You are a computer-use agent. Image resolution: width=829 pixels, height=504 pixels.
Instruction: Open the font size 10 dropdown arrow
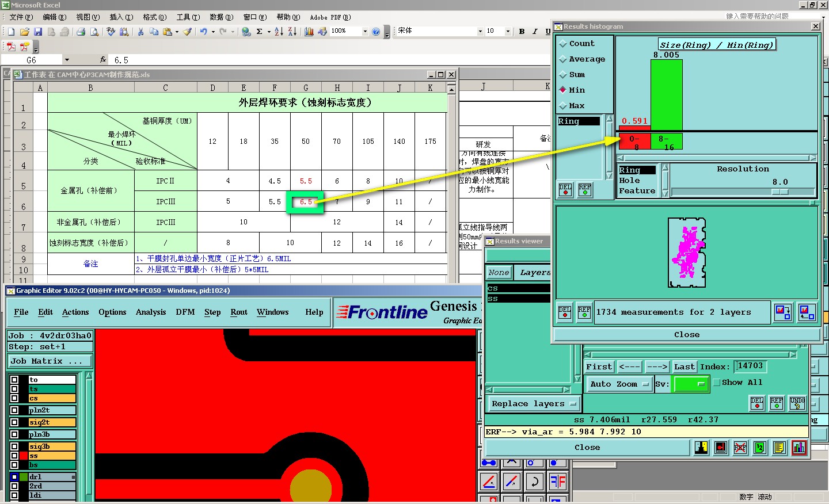[x=508, y=32]
